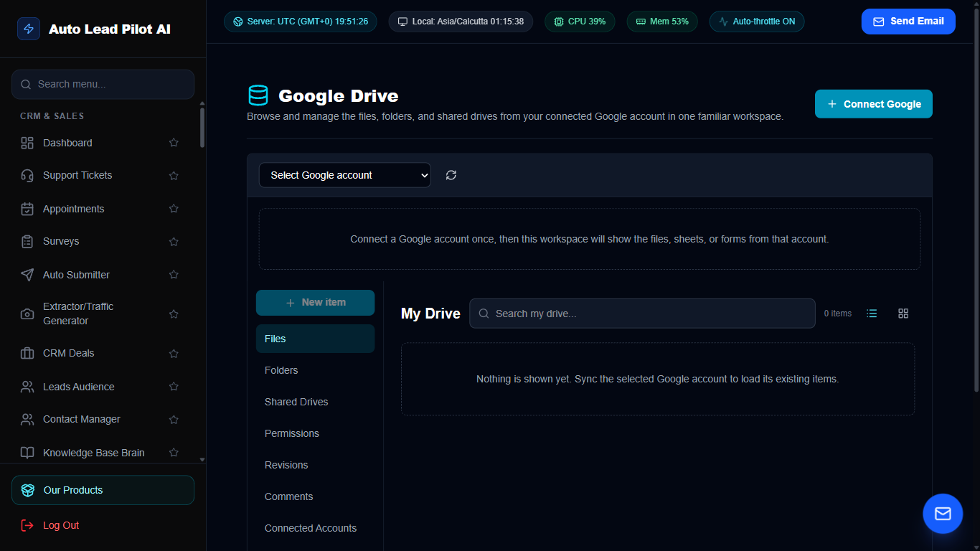The image size is (980, 551).
Task: Click the New item button
Action: pos(315,303)
